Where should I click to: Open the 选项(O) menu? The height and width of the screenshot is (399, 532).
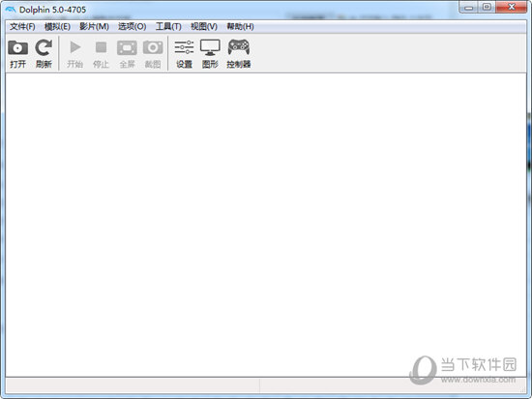(132, 26)
